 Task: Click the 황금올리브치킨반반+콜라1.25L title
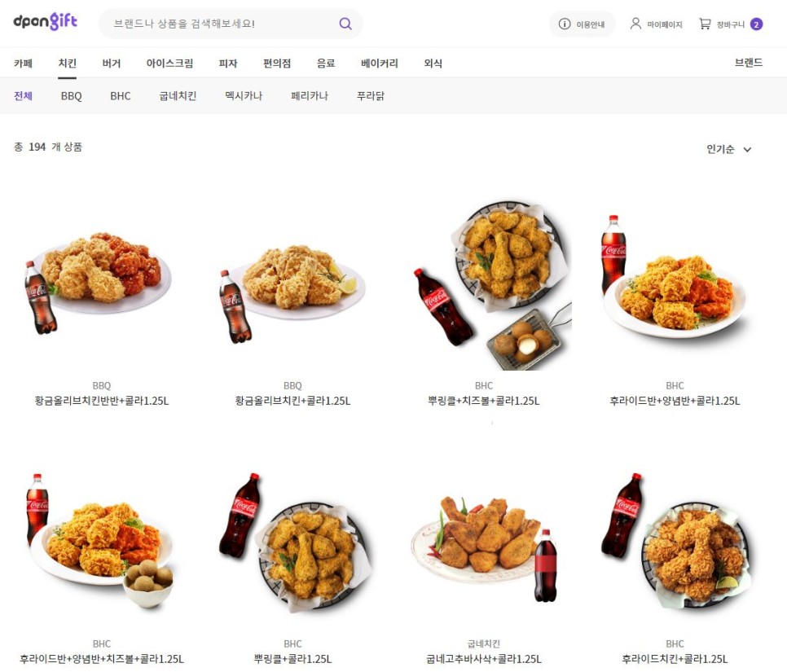[x=101, y=401]
